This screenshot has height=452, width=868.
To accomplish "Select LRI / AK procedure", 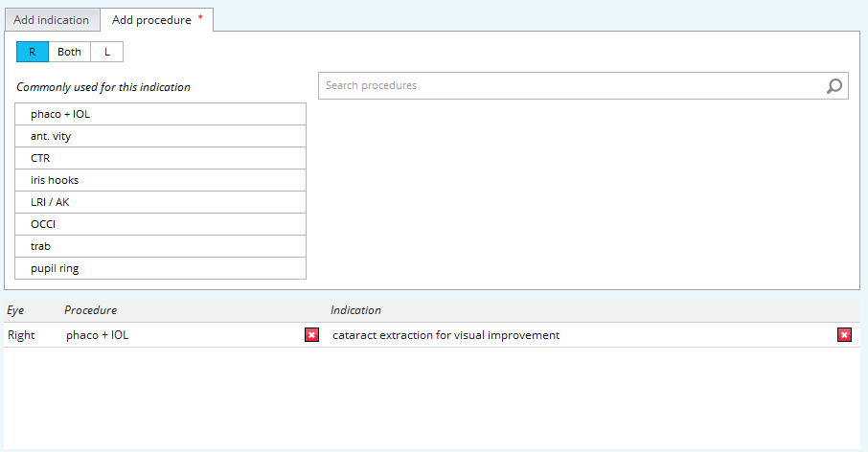I will click(161, 202).
